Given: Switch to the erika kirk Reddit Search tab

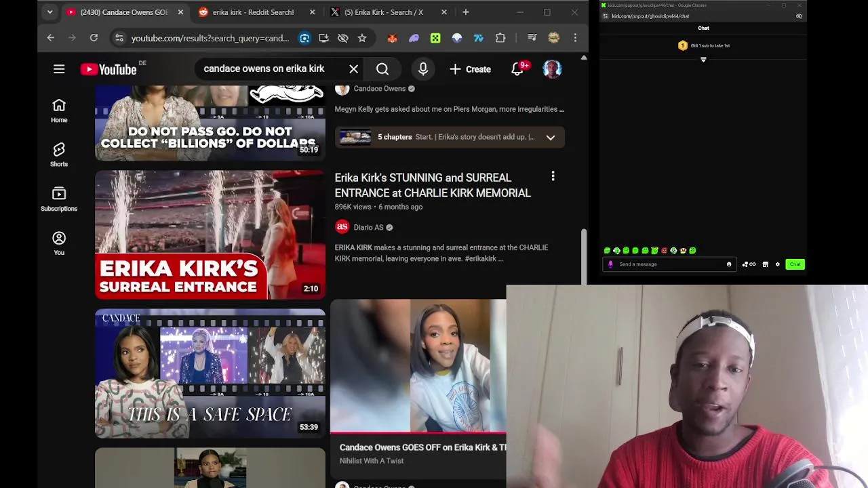Looking at the screenshot, I should click(253, 12).
